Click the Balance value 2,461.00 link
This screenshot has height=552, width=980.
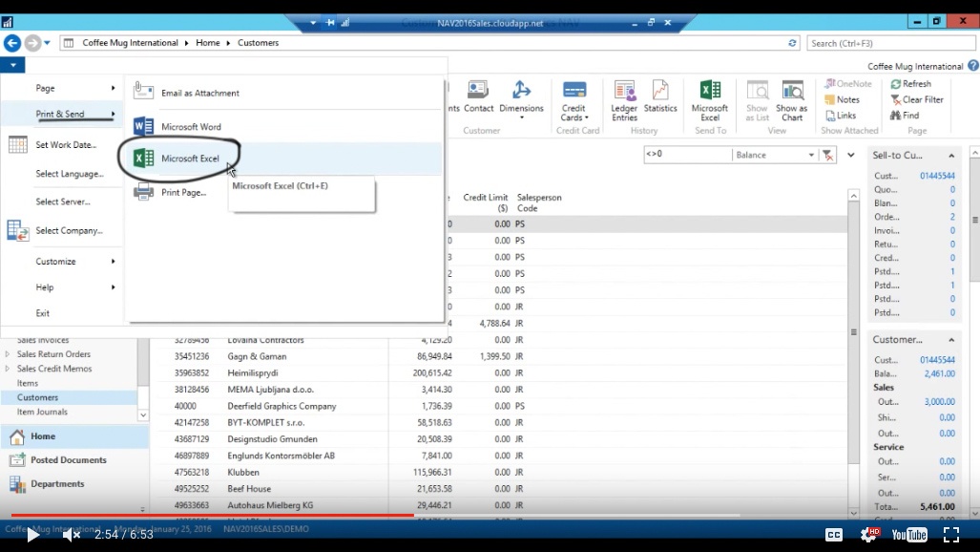939,373
